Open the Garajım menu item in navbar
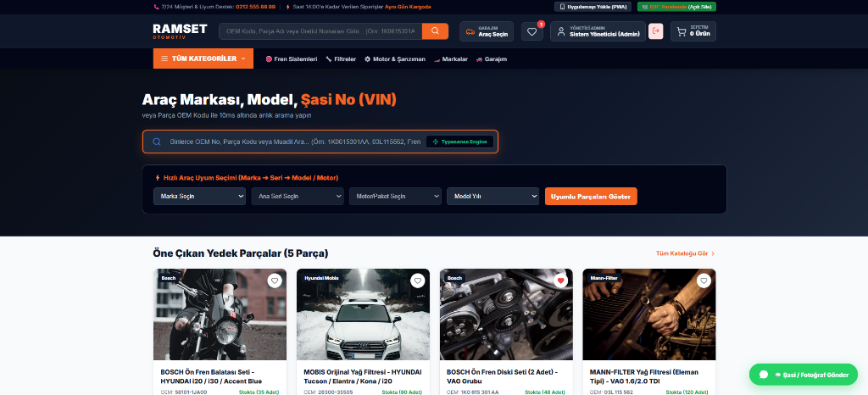Screen dimensions: 868x395 (492, 58)
